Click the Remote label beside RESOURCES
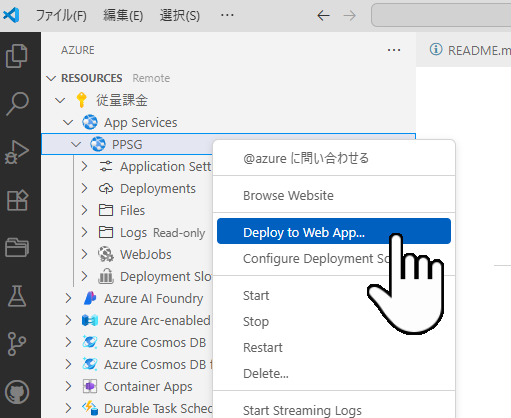Image resolution: width=511 pixels, height=418 pixels. (x=151, y=78)
